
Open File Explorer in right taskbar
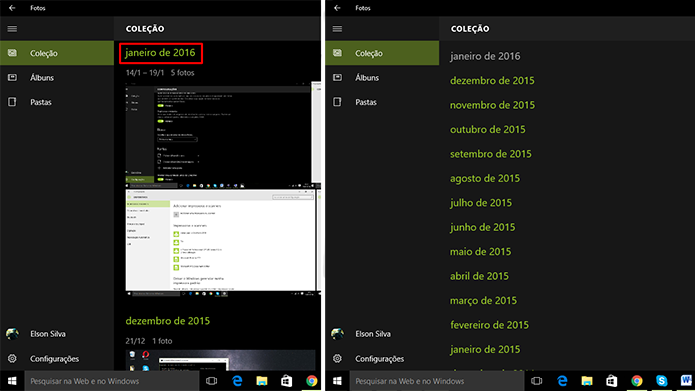(587, 381)
